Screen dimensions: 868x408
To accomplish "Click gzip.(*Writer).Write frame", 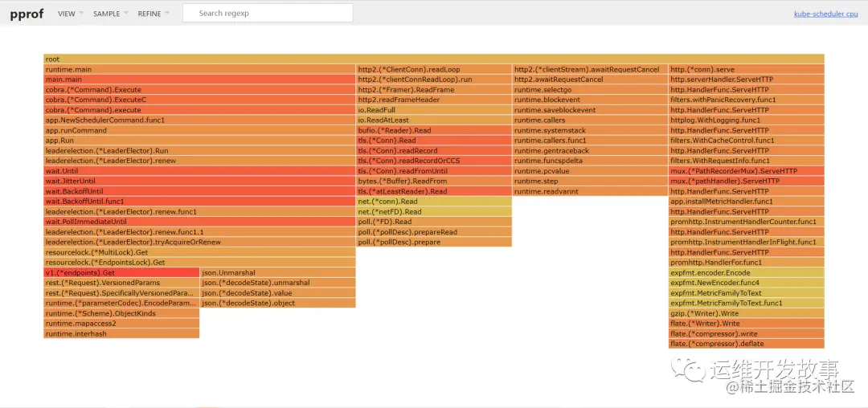I will coord(746,313).
